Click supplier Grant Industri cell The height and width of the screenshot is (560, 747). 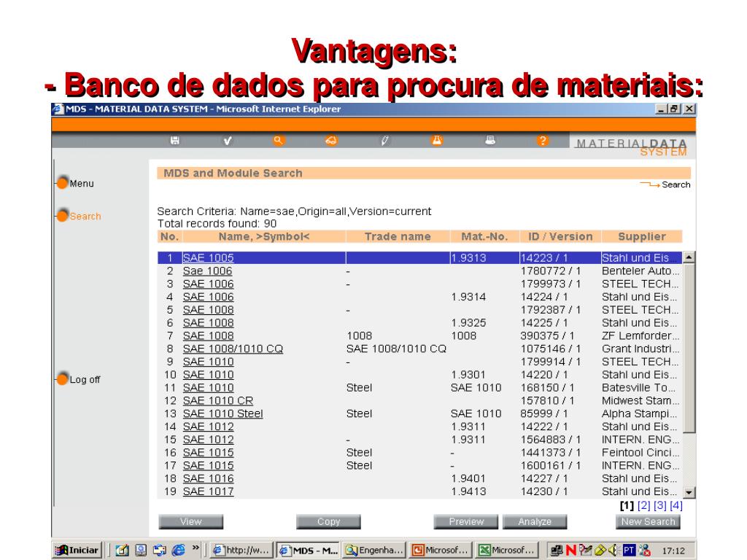640,349
